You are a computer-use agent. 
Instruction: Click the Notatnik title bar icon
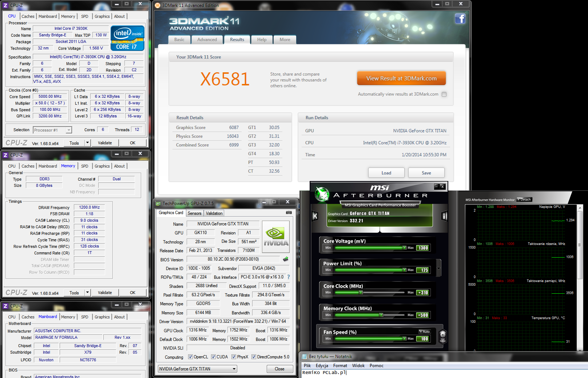(x=304, y=357)
